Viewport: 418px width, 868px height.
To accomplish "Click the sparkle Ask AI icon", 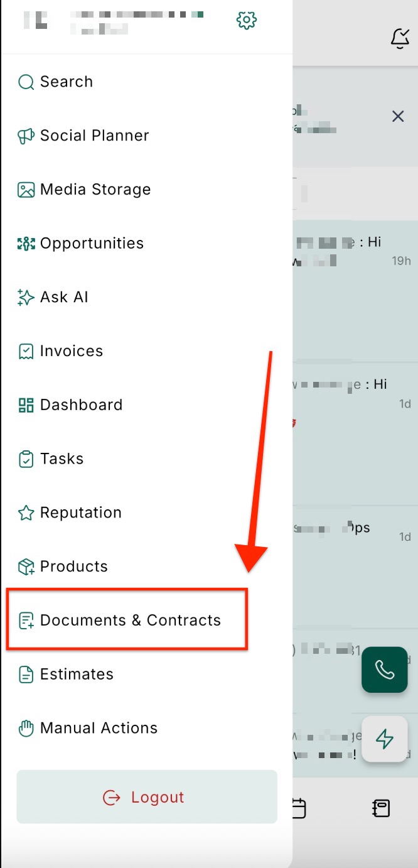I will click(26, 297).
